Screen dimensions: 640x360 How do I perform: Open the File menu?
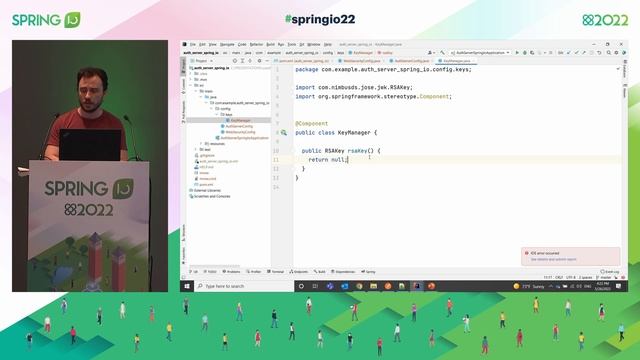click(193, 44)
